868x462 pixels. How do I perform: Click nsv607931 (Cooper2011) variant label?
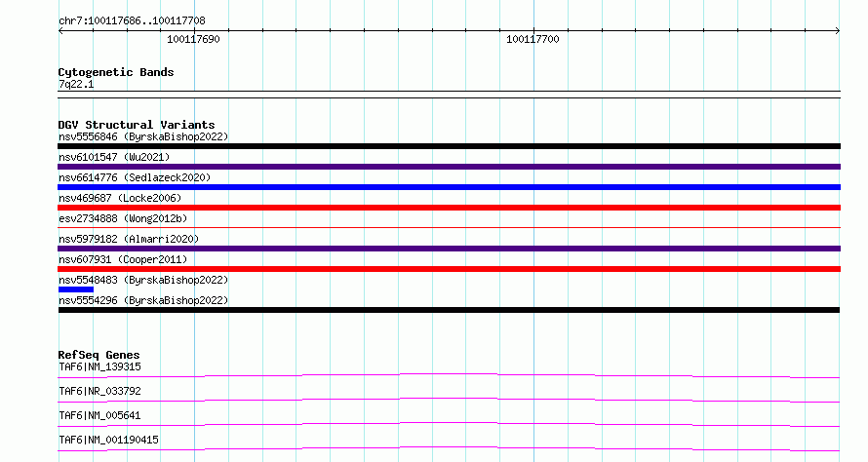(123, 259)
